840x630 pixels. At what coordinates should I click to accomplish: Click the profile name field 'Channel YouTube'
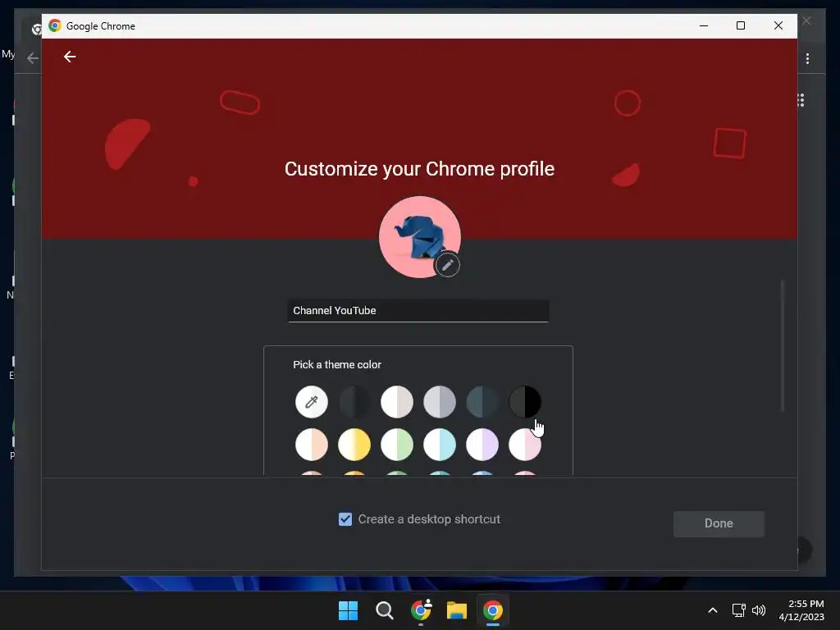[x=418, y=311]
